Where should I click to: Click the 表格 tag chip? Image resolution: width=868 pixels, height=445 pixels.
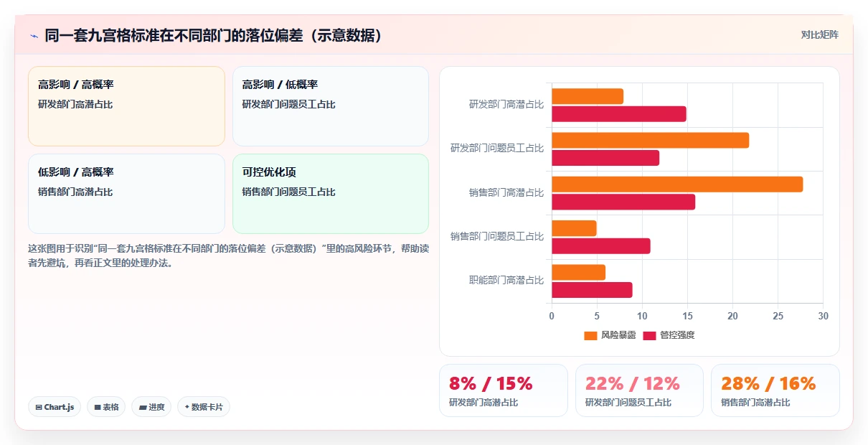[106, 407]
